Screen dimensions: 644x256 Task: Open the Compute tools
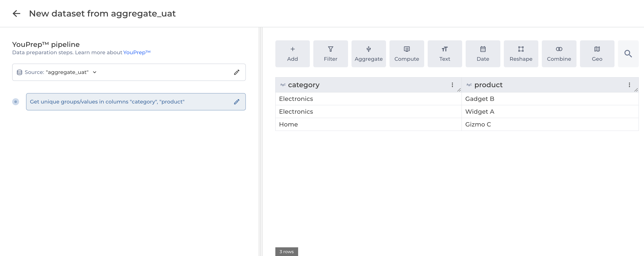coord(406,54)
